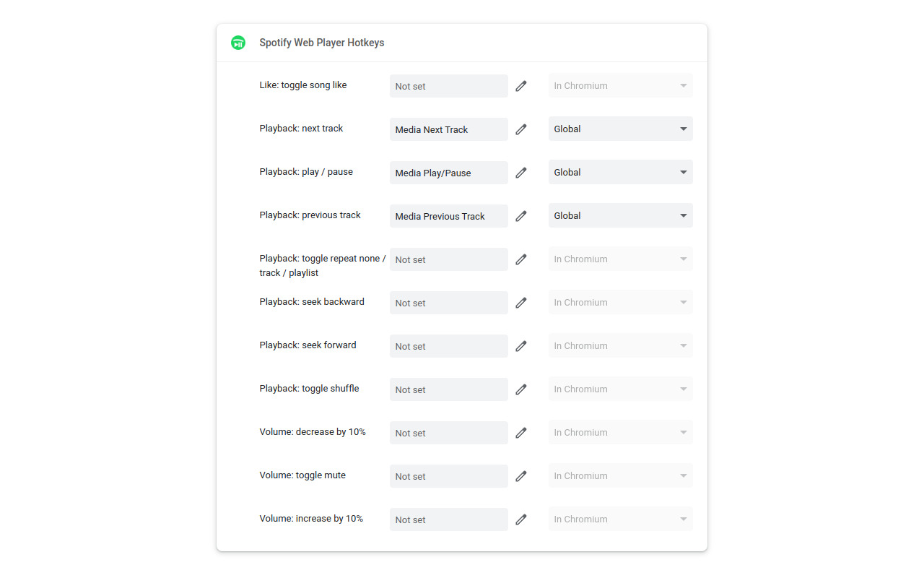924x578 pixels.
Task: Open scope dropdown for Playback: seek backward
Action: pos(621,302)
